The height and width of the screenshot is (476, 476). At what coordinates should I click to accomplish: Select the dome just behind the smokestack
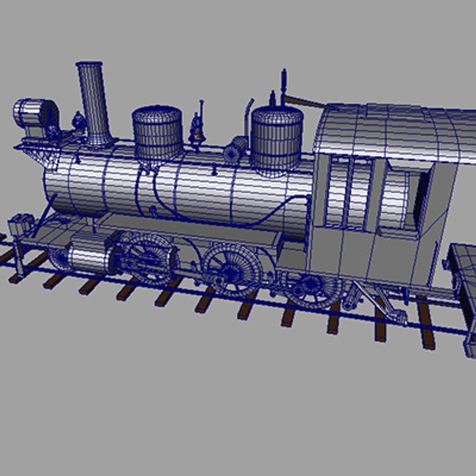point(158,133)
